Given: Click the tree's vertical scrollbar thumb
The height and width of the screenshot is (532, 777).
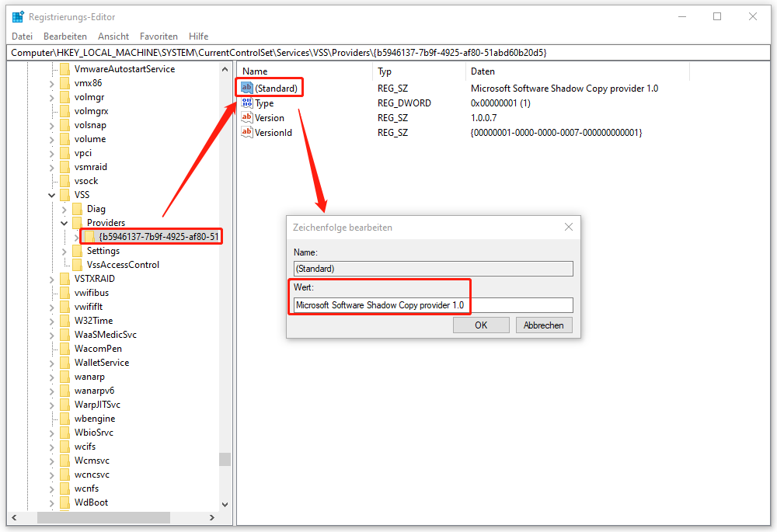Looking at the screenshot, I should click(225, 459).
